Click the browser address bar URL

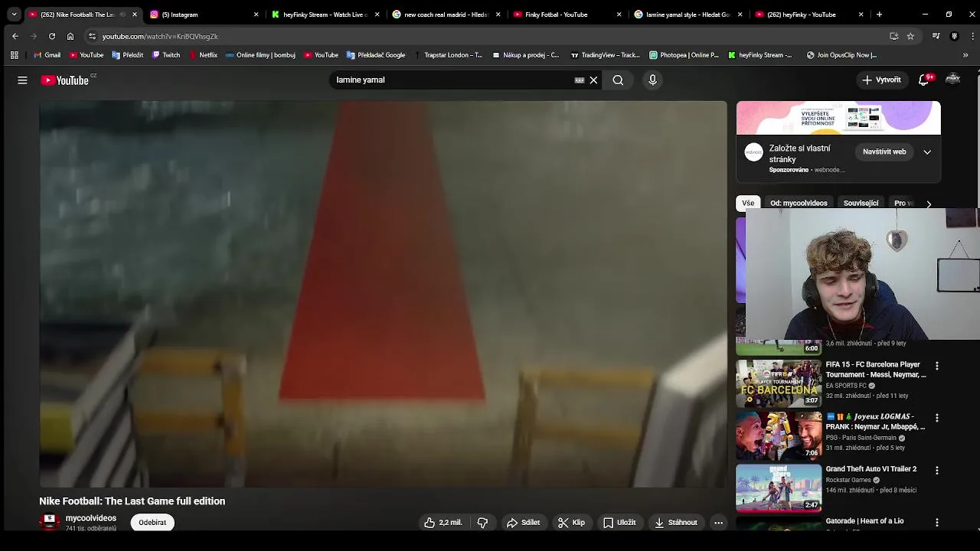coord(160,36)
